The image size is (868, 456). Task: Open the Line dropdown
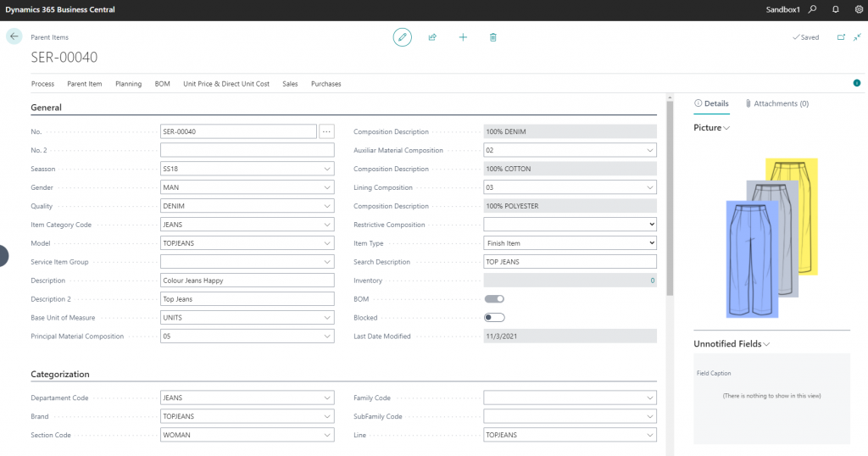[650, 435]
